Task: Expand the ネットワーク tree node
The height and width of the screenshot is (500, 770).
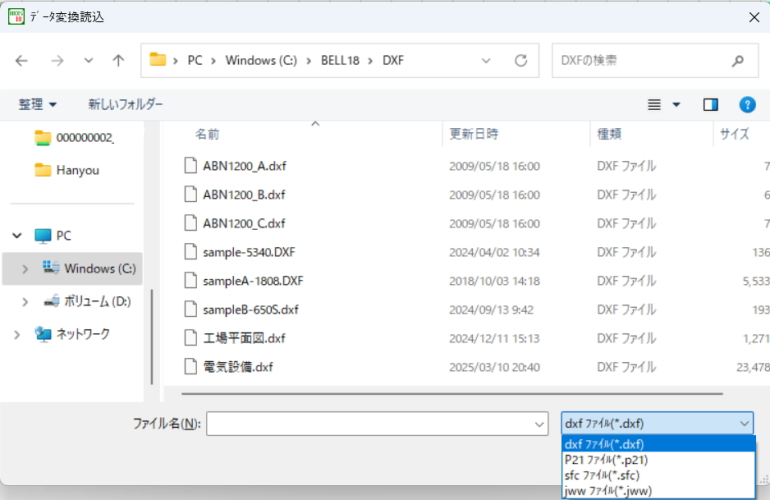Action: click(x=17, y=334)
